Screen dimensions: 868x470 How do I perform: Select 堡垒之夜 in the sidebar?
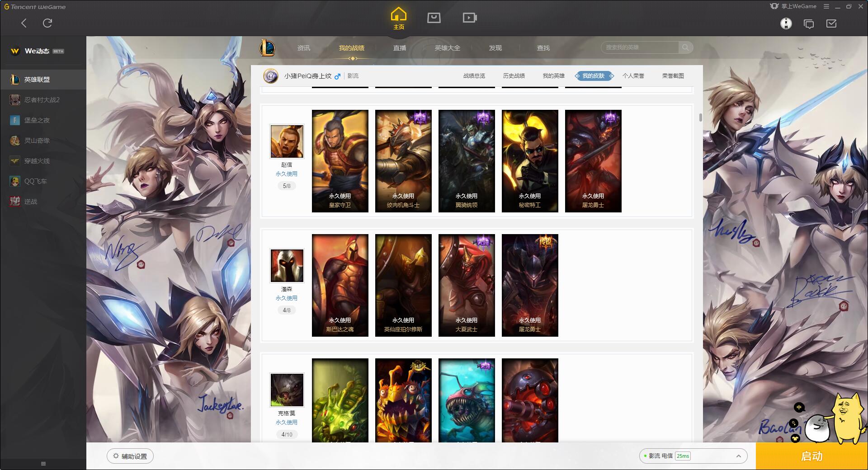pyautogui.click(x=43, y=120)
